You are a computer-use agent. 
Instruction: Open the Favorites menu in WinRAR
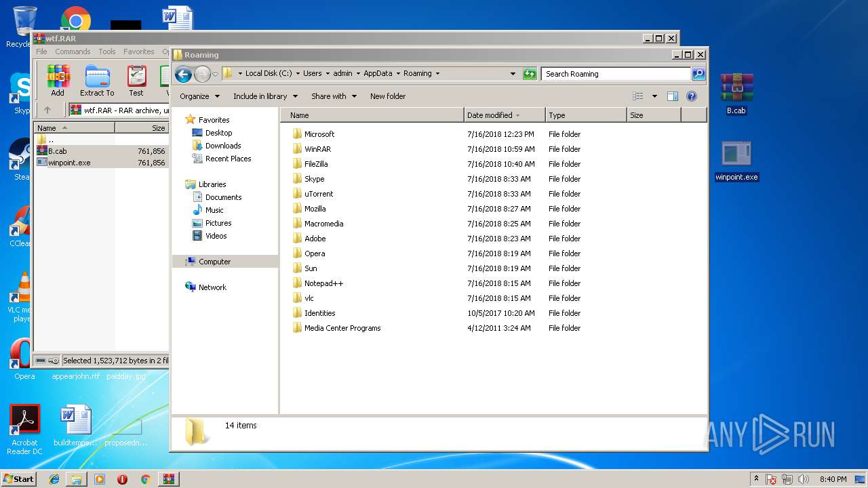138,52
